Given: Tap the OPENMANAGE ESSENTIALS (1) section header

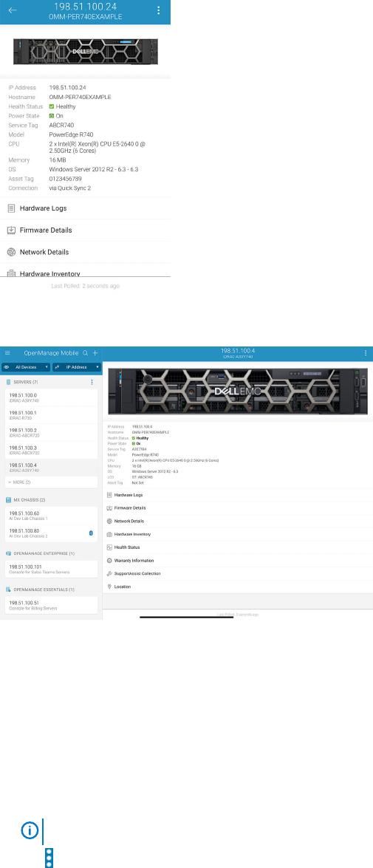Looking at the screenshot, I should click(40, 590).
